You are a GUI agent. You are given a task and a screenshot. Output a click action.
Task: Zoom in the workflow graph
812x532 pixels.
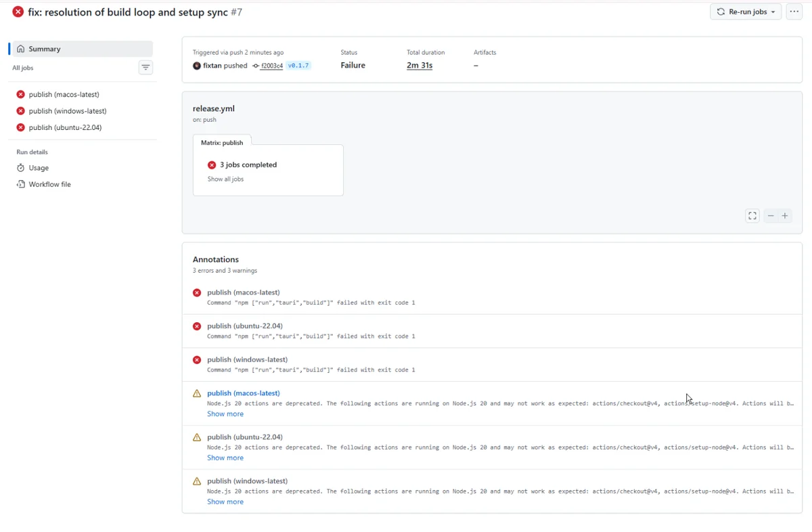785,216
